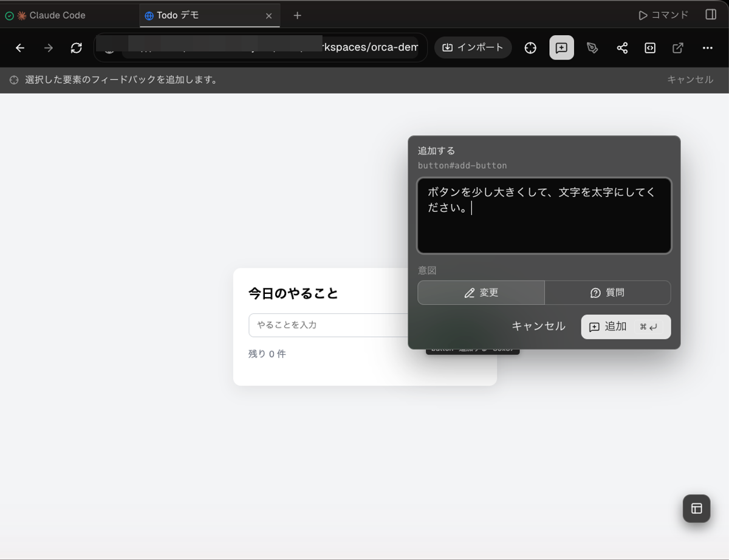Click the 追加する popup title

(436, 151)
